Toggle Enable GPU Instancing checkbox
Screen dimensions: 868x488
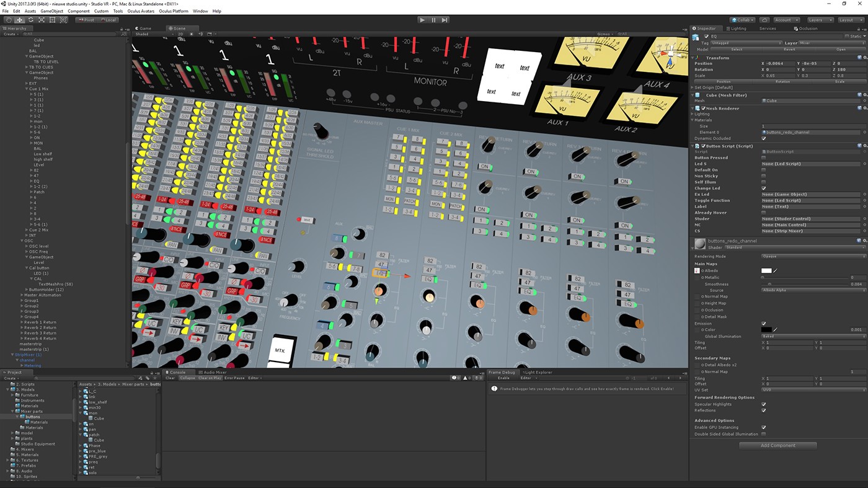[764, 427]
